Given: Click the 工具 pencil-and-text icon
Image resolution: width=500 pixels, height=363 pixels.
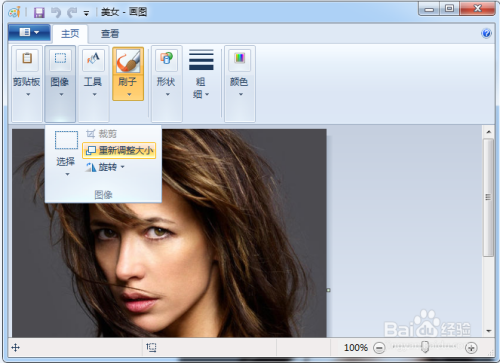Looking at the screenshot, I should click(x=93, y=59).
